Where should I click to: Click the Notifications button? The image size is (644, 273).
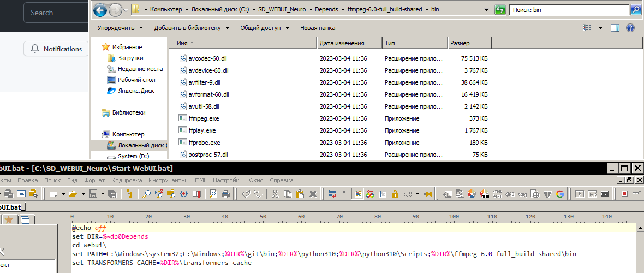tap(56, 49)
